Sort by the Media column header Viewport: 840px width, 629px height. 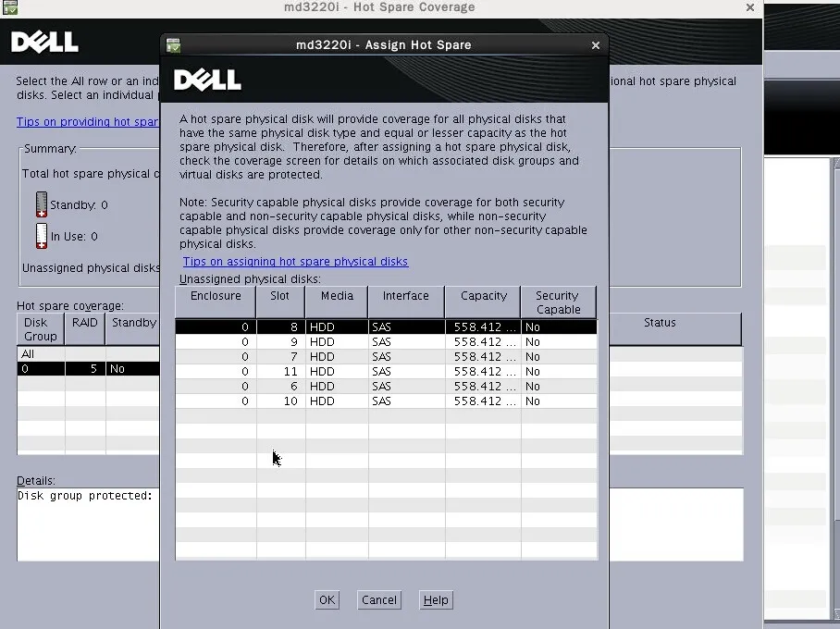337,302
